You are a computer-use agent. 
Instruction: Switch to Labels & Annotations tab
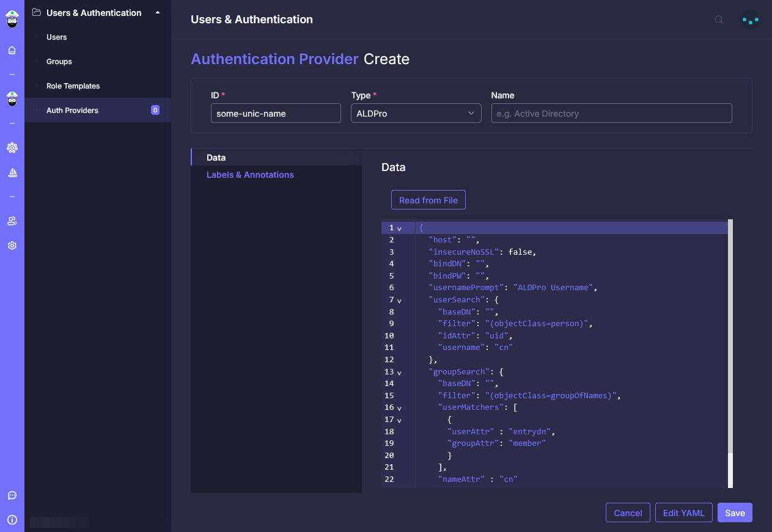(250, 175)
